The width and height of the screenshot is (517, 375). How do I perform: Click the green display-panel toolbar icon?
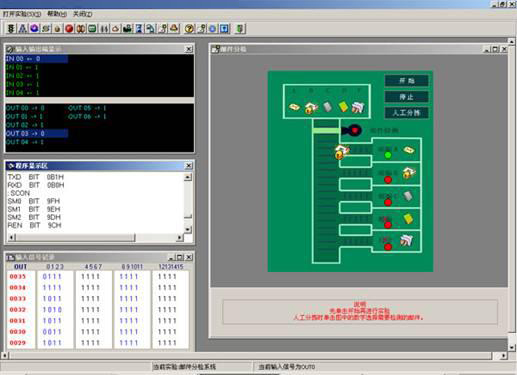[92, 29]
